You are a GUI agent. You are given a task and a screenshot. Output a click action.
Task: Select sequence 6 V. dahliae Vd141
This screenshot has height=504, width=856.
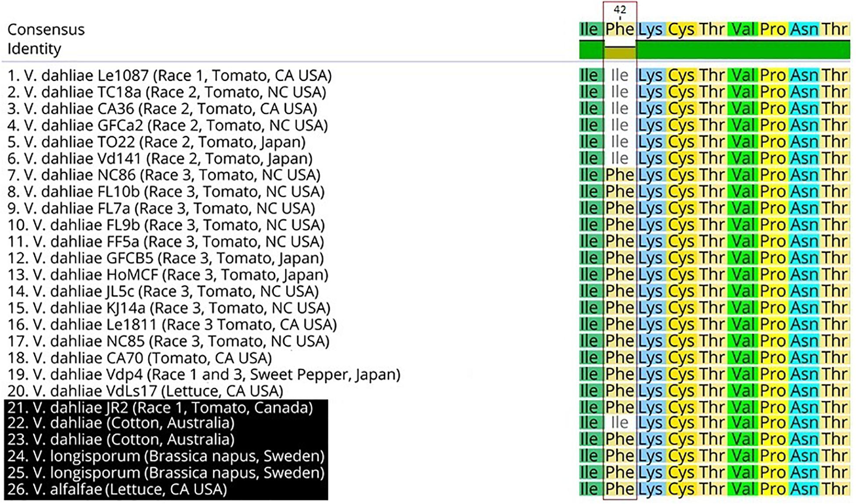coord(160,158)
